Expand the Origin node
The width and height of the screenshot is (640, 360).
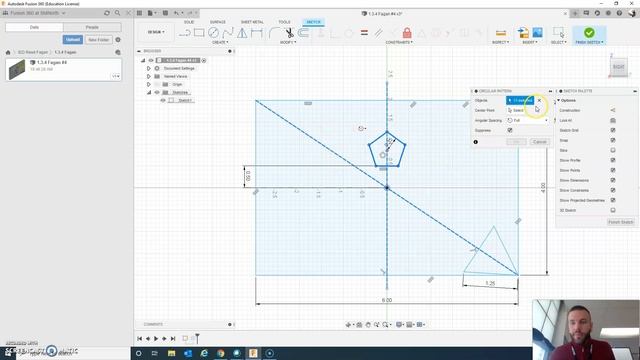pyautogui.click(x=149, y=84)
